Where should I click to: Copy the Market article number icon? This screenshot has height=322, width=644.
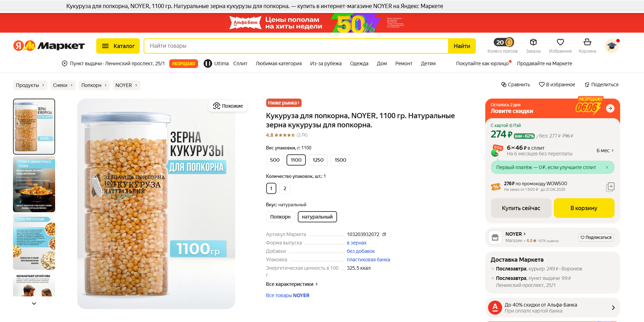pyautogui.click(x=384, y=234)
